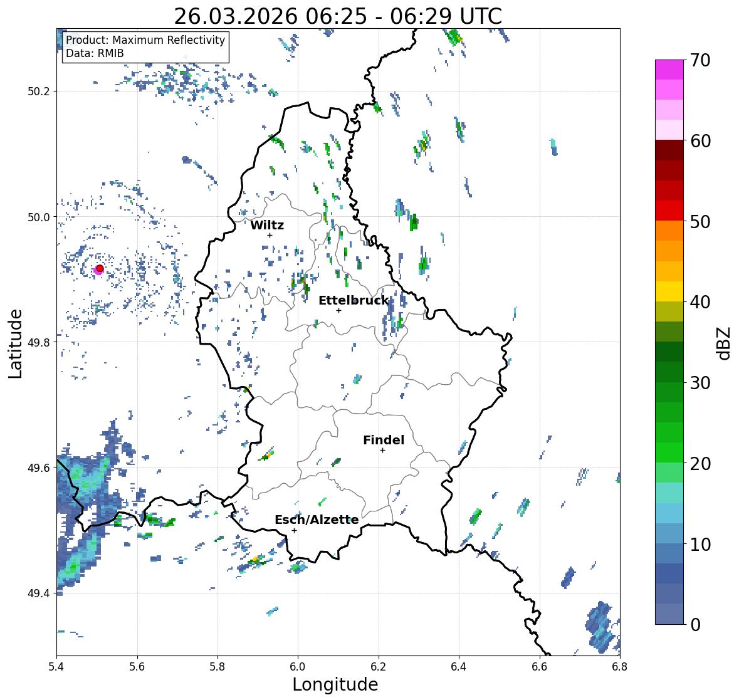
Task: Click the latitude tick label 49.4
Action: pyautogui.click(x=39, y=593)
